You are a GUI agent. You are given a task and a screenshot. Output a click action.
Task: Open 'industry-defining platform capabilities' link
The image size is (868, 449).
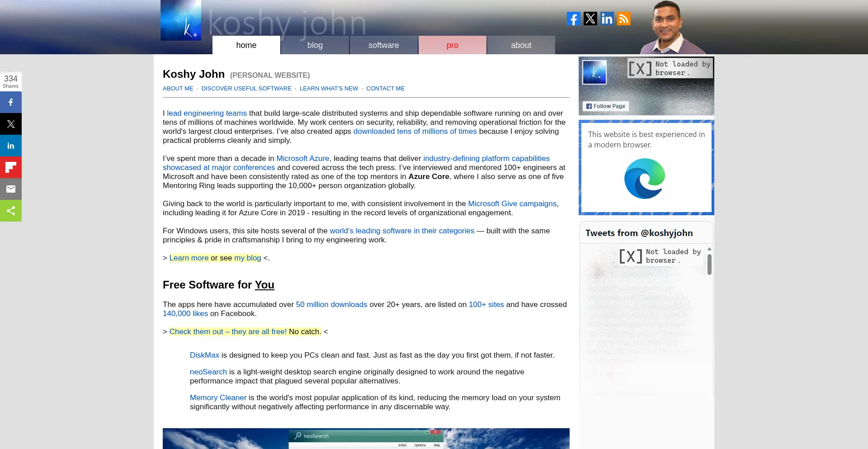pos(486,159)
